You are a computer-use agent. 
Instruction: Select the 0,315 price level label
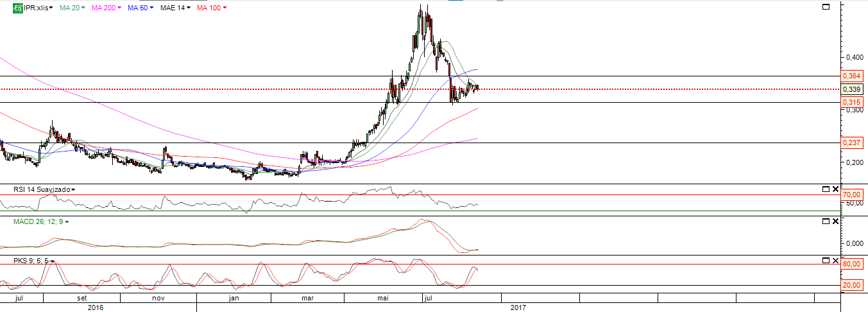coord(852,102)
